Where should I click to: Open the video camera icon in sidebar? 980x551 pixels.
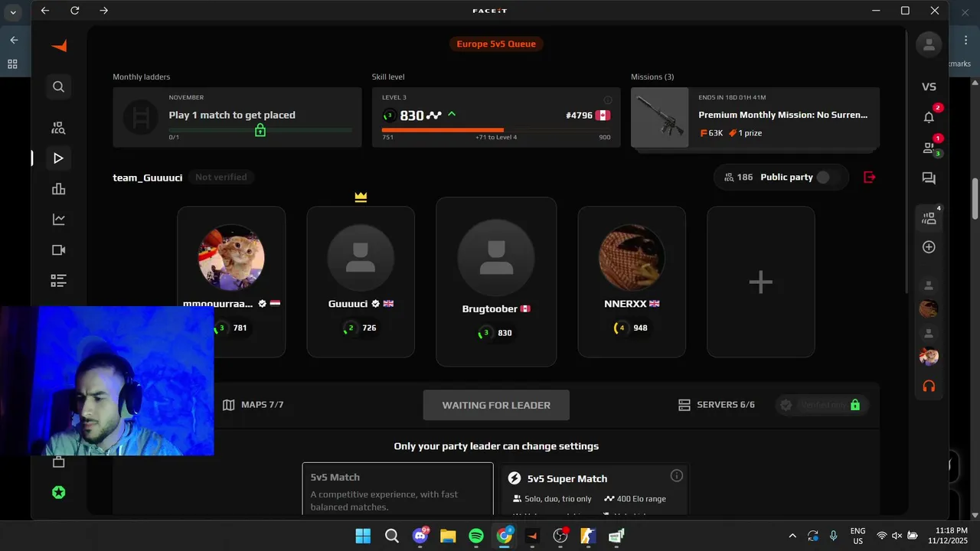(58, 250)
